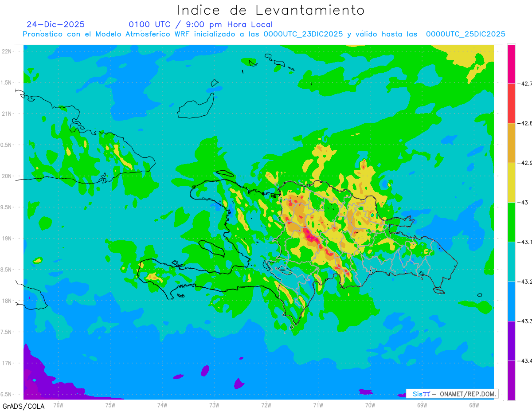
Task: Click '0100 UTC / 9:00 pm Hora Local'
Action: coord(200,24)
